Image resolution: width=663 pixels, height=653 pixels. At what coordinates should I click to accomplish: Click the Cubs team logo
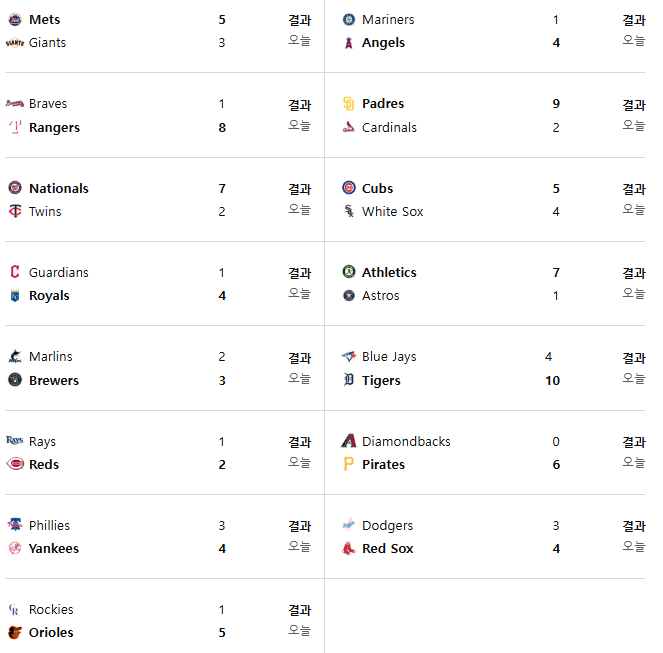[x=348, y=188]
